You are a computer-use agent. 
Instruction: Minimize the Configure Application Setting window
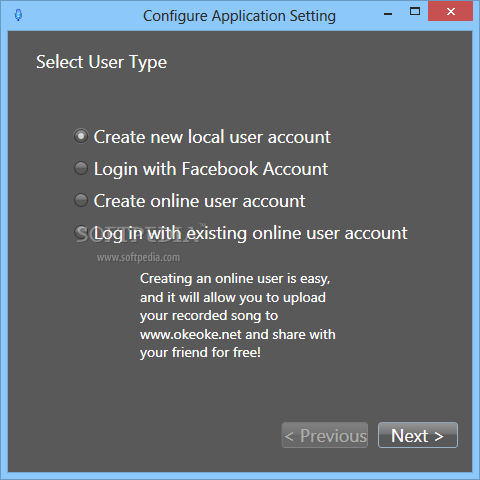click(388, 14)
